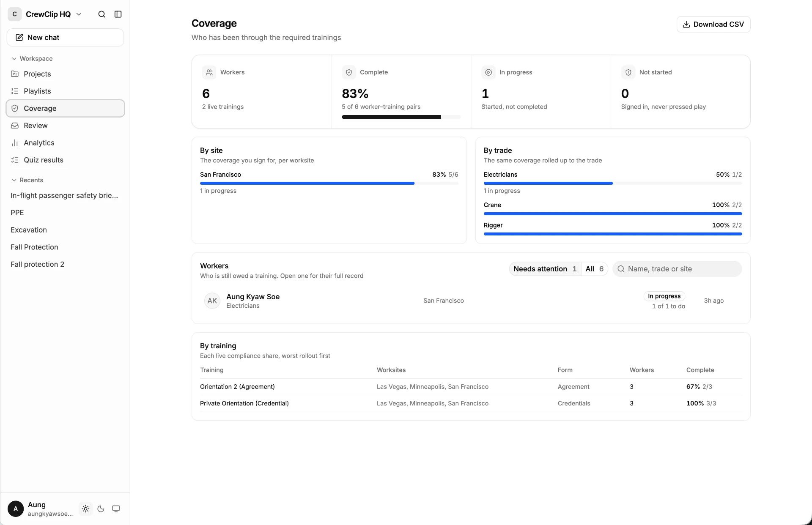Collapse the Recents section
812x525 pixels.
(27, 180)
